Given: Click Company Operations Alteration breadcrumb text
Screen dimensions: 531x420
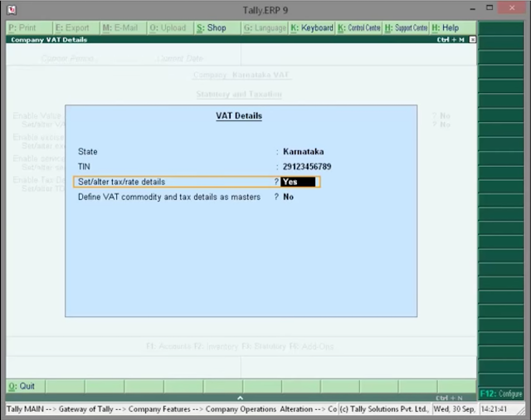Looking at the screenshot, I should 259,409.
